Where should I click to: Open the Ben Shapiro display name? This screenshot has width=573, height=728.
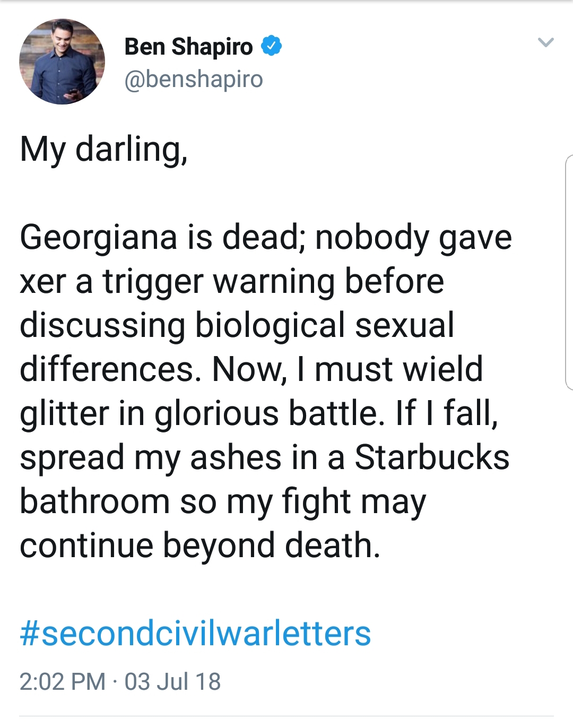click(x=188, y=47)
